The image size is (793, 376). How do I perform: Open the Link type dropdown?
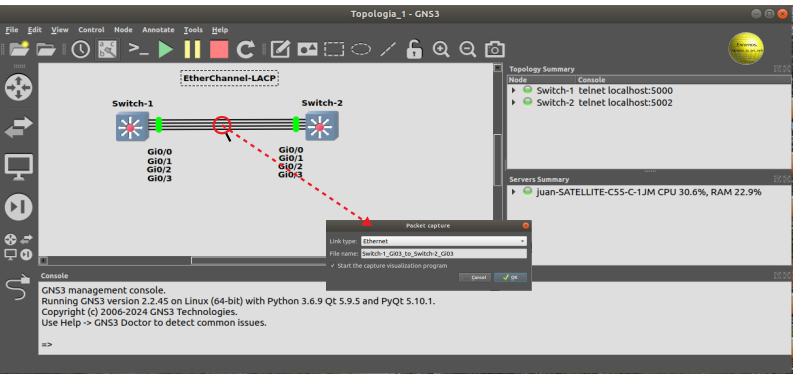click(444, 241)
